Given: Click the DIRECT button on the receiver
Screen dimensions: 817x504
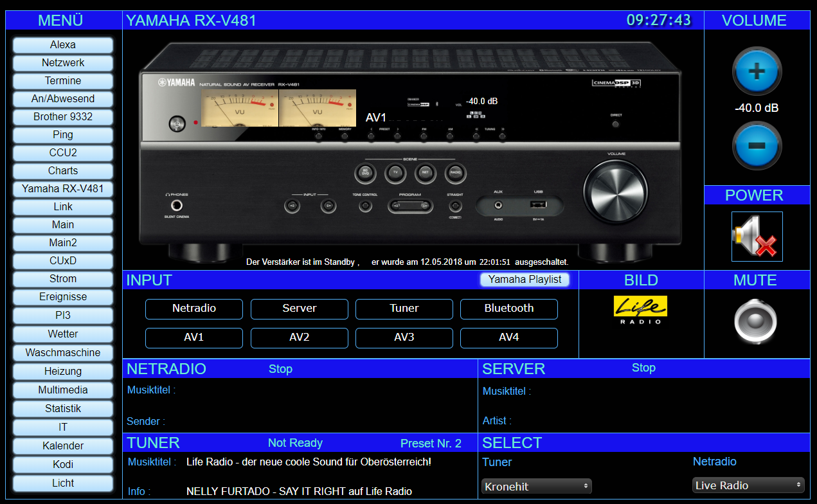Looking at the screenshot, I should (616, 124).
